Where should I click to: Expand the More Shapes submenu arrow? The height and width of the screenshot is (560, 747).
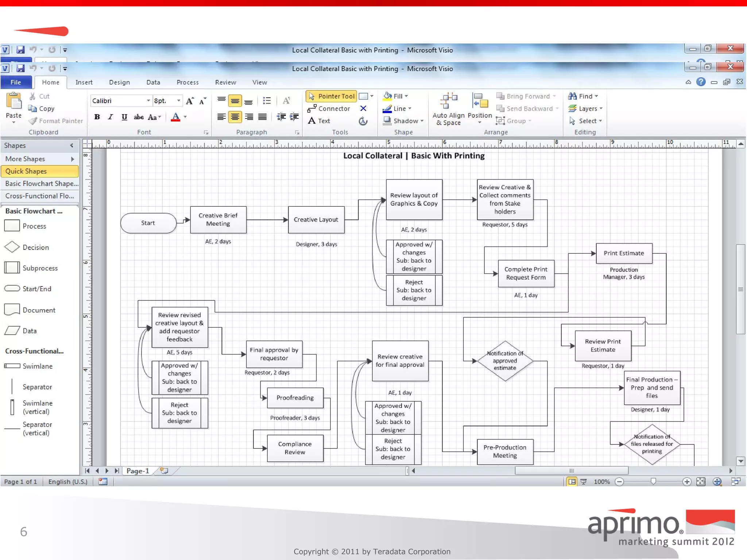(73, 159)
